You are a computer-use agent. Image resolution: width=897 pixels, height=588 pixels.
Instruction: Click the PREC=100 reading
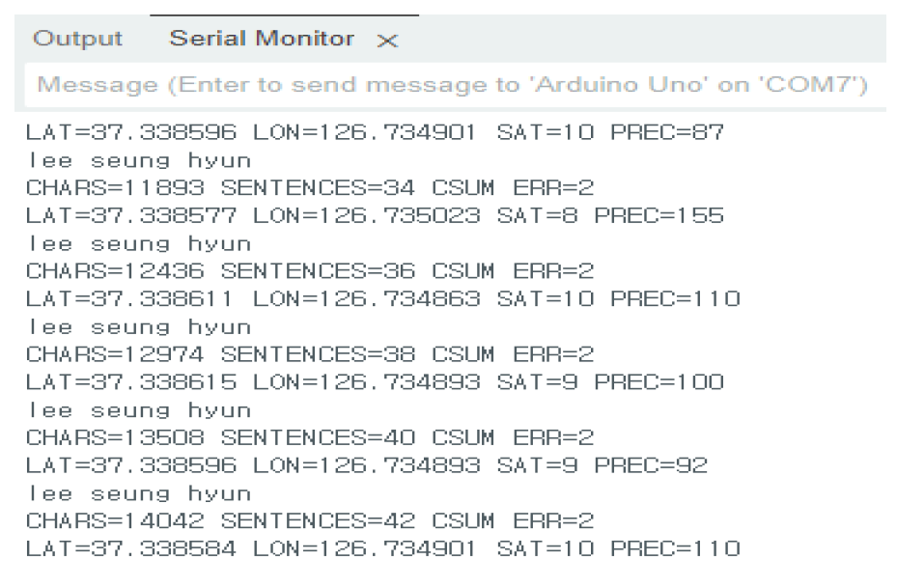point(659,382)
